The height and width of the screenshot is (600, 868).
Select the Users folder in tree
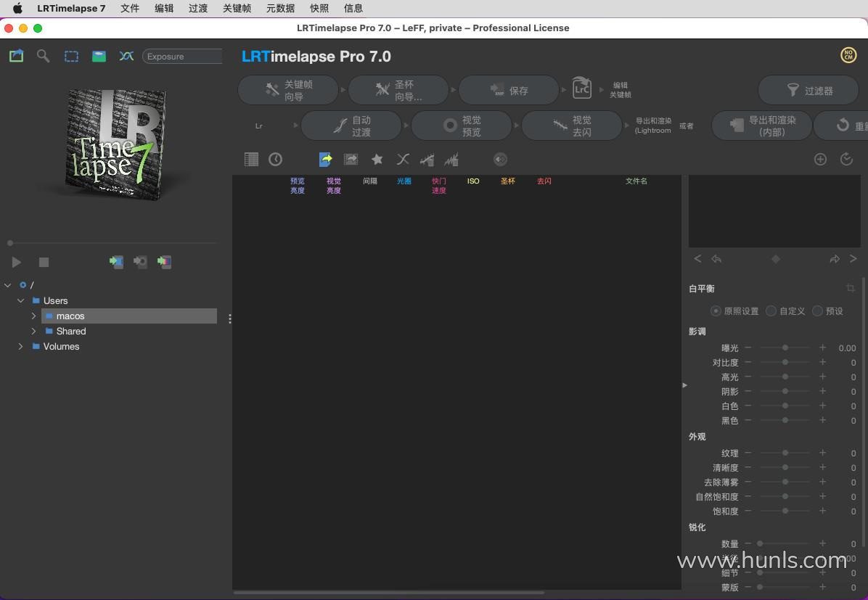(x=55, y=300)
